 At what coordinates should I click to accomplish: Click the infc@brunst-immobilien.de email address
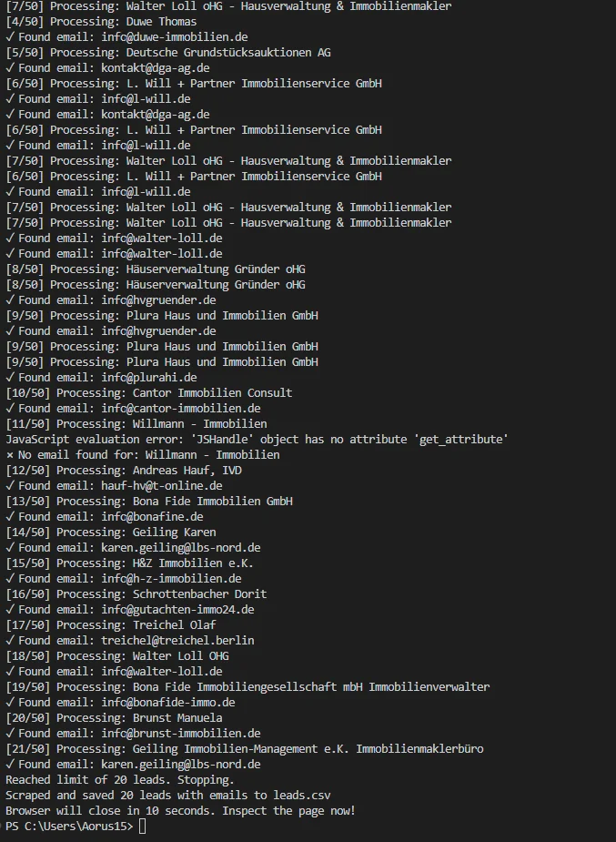[180, 734]
